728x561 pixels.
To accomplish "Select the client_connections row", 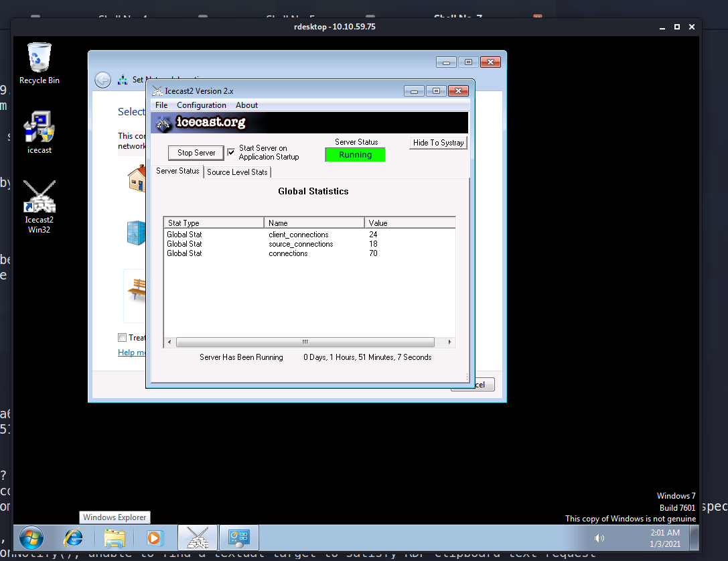I will click(309, 235).
